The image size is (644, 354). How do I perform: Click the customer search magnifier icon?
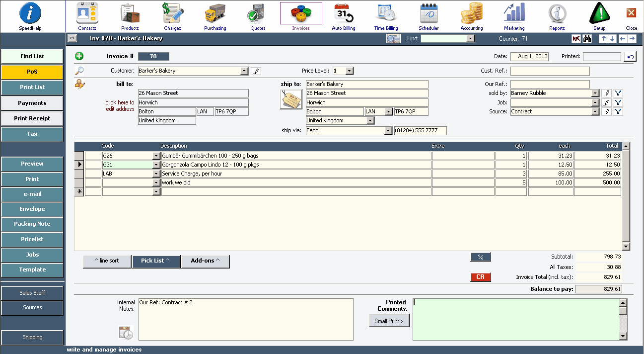pos(79,71)
